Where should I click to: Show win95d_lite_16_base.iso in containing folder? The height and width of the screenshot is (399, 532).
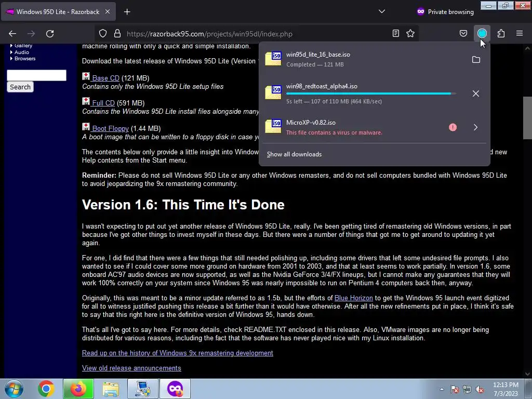(x=476, y=60)
